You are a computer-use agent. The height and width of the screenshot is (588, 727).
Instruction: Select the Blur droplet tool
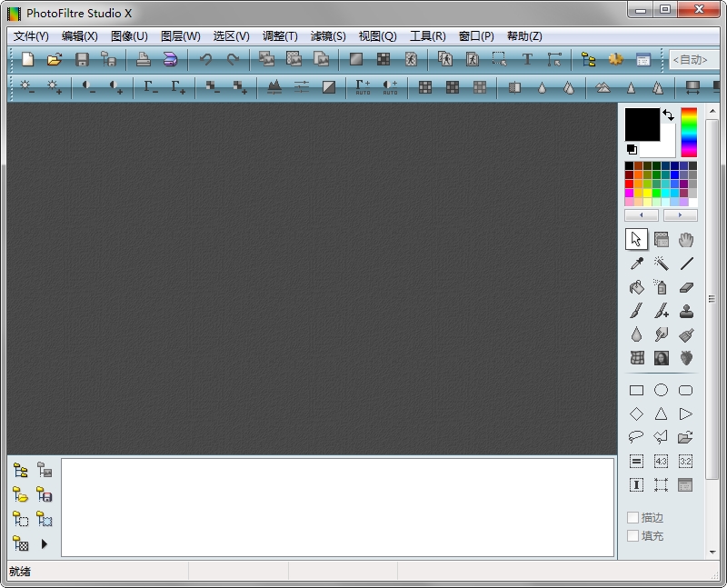[x=636, y=334]
